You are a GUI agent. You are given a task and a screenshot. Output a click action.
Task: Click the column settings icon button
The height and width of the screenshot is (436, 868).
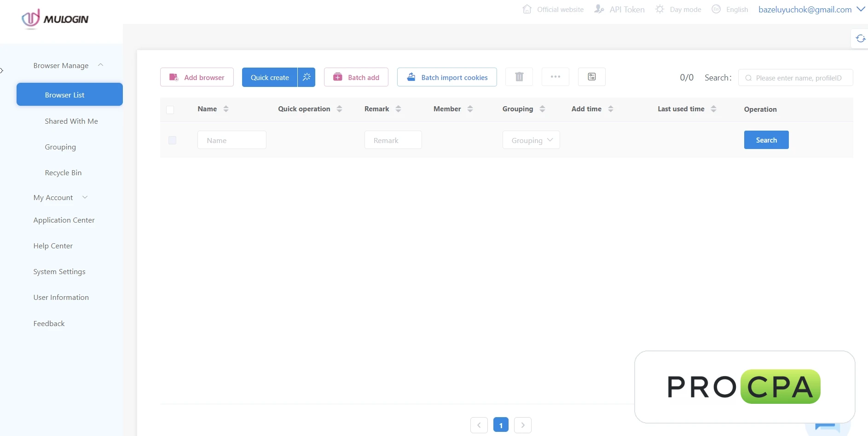(x=592, y=77)
